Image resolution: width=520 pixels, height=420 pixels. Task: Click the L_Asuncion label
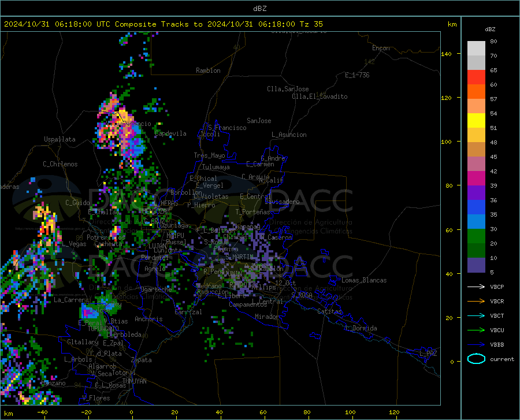(289, 135)
